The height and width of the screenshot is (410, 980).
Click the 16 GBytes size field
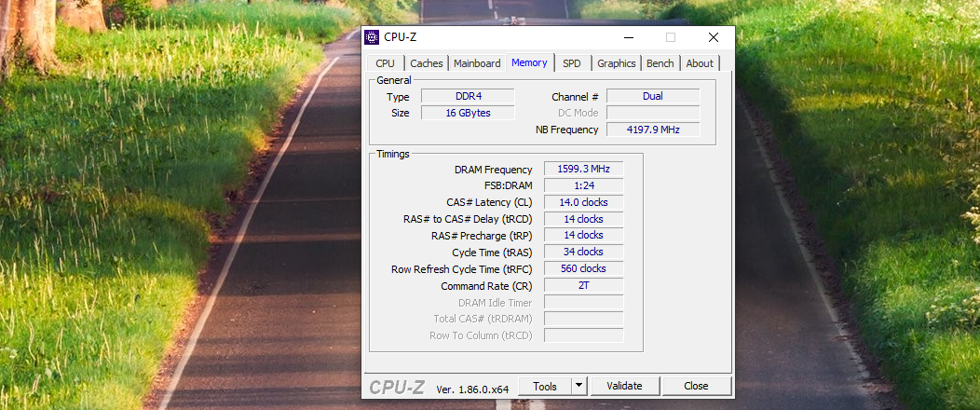pyautogui.click(x=469, y=113)
